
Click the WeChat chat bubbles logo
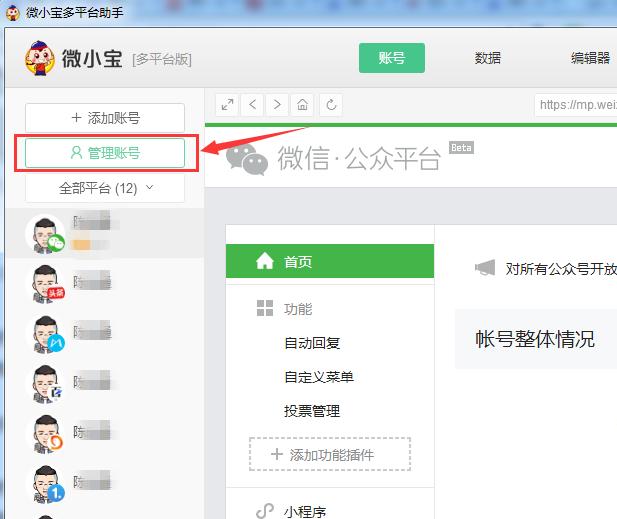click(247, 159)
